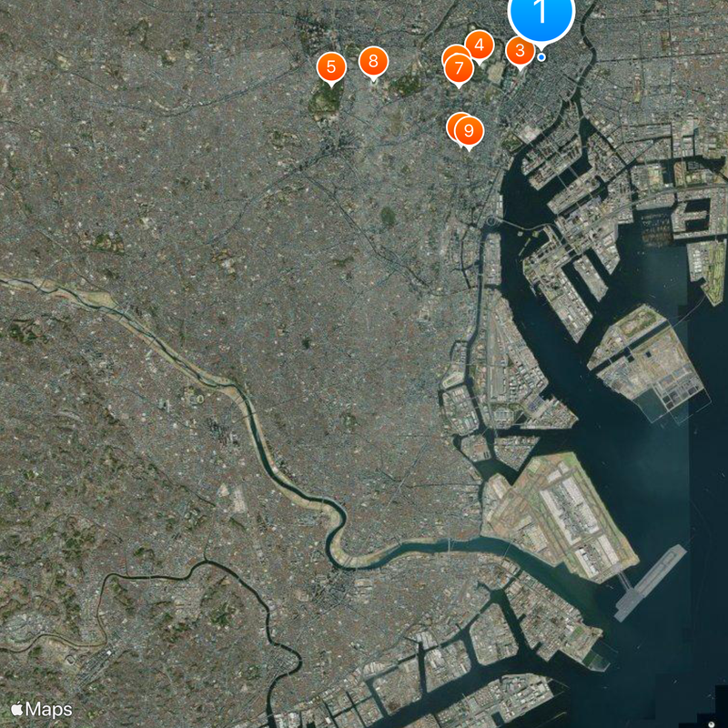
Task: Tap orange pin number 8
Action: (x=373, y=62)
